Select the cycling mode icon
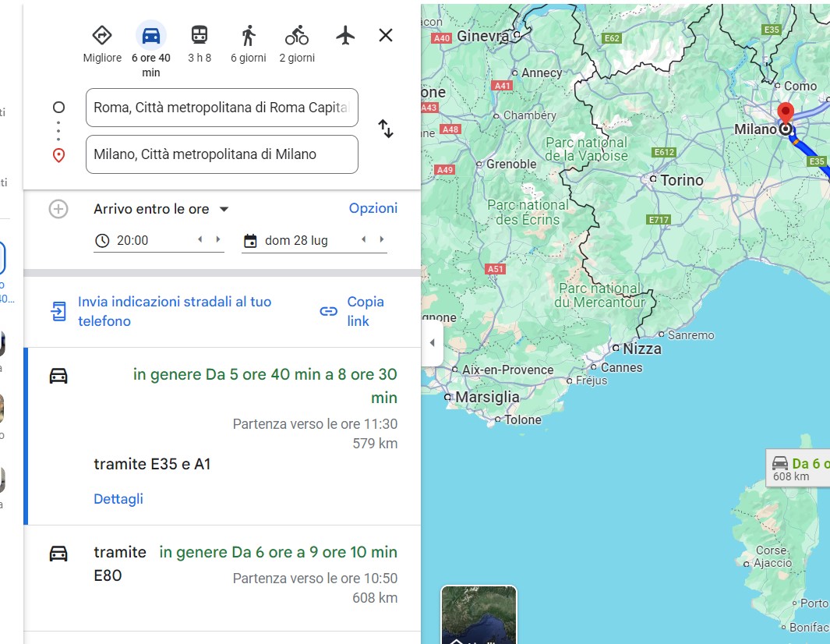 (x=297, y=36)
